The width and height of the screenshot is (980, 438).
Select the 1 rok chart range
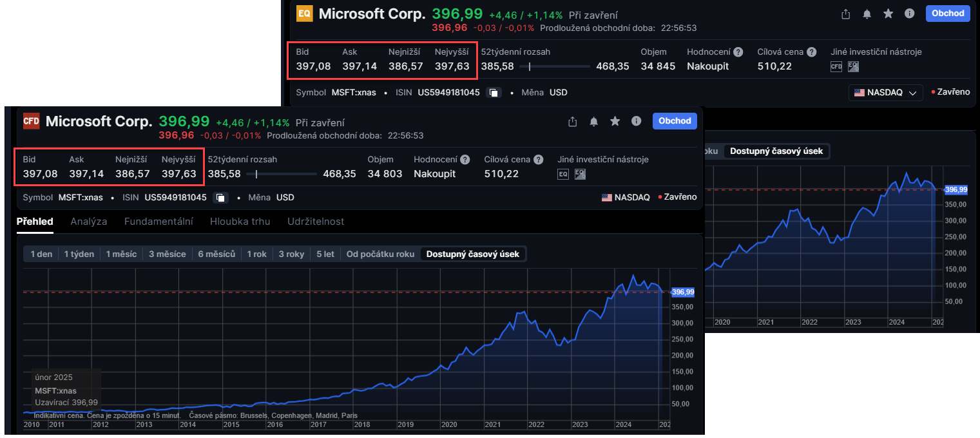[x=257, y=254]
